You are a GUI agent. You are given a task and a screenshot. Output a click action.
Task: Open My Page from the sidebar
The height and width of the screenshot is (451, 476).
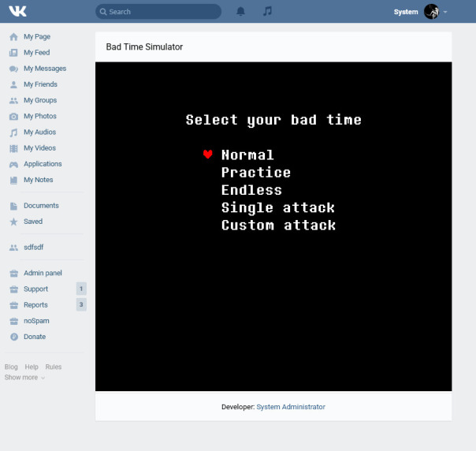37,37
